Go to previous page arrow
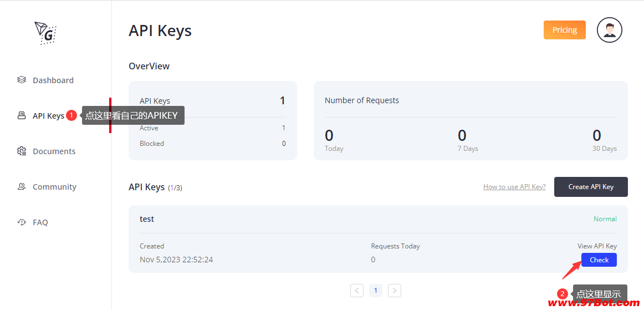Image resolution: width=644 pixels, height=310 pixels. (357, 290)
